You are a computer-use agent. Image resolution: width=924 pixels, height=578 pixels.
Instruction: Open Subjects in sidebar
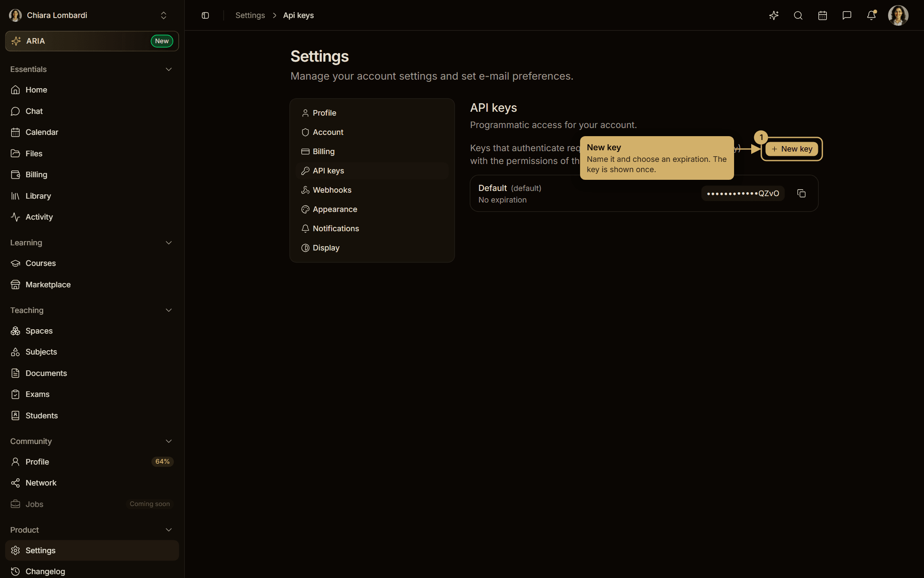(92, 352)
